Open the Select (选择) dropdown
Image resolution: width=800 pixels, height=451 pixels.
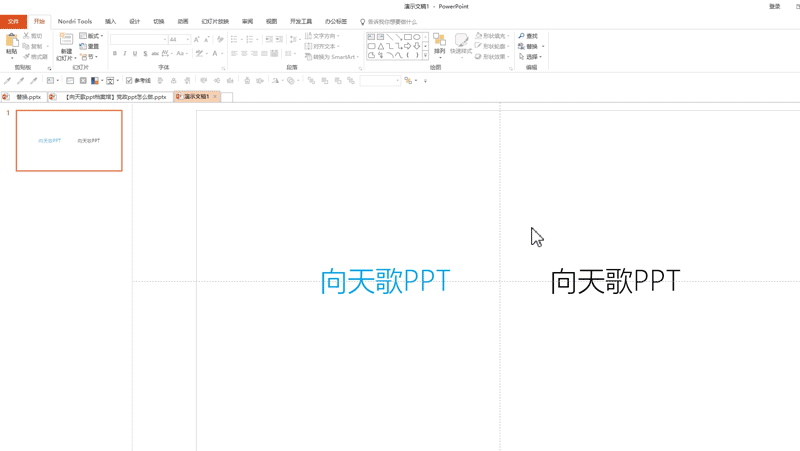click(530, 57)
